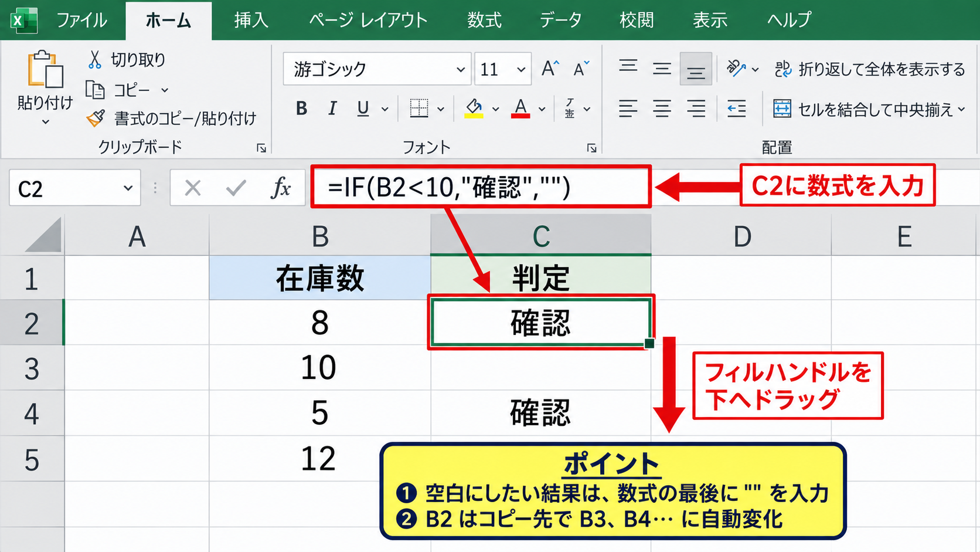Expand the font name dropdown arrow
Screen dimensions: 980x552
coord(461,70)
